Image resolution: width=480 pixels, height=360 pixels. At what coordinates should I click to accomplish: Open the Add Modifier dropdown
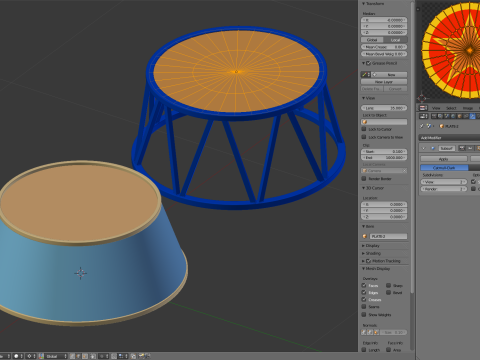pos(449,138)
